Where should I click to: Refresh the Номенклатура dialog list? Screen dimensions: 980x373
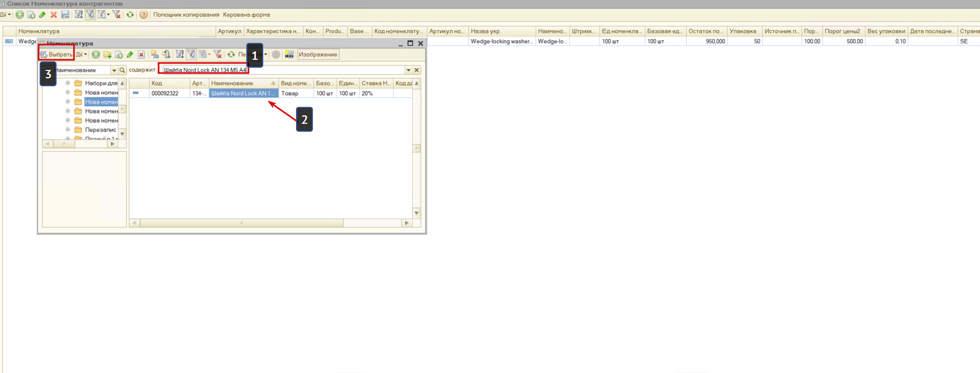pyautogui.click(x=231, y=54)
